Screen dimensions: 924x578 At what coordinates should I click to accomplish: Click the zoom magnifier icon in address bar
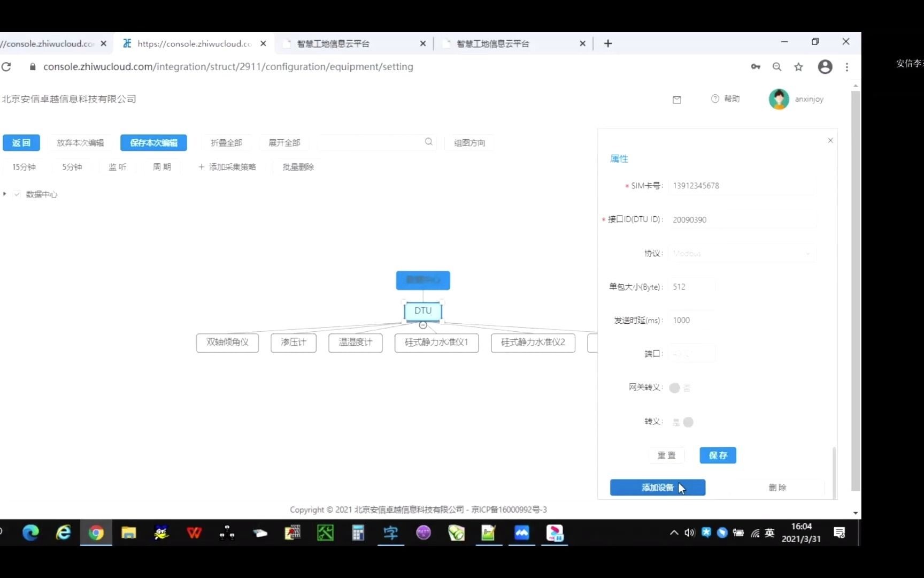click(777, 67)
